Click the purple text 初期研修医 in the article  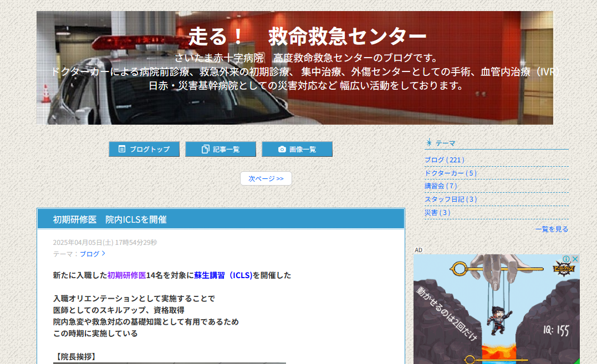127,275
